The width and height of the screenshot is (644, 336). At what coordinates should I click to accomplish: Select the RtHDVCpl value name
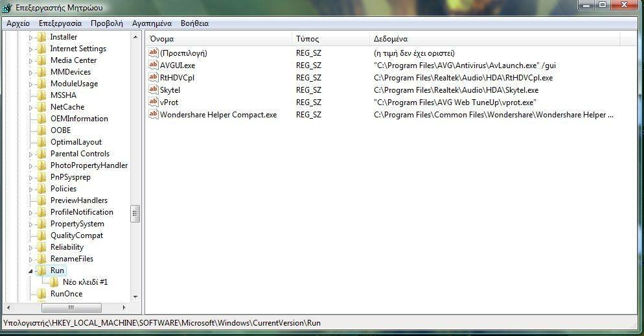pyautogui.click(x=177, y=78)
